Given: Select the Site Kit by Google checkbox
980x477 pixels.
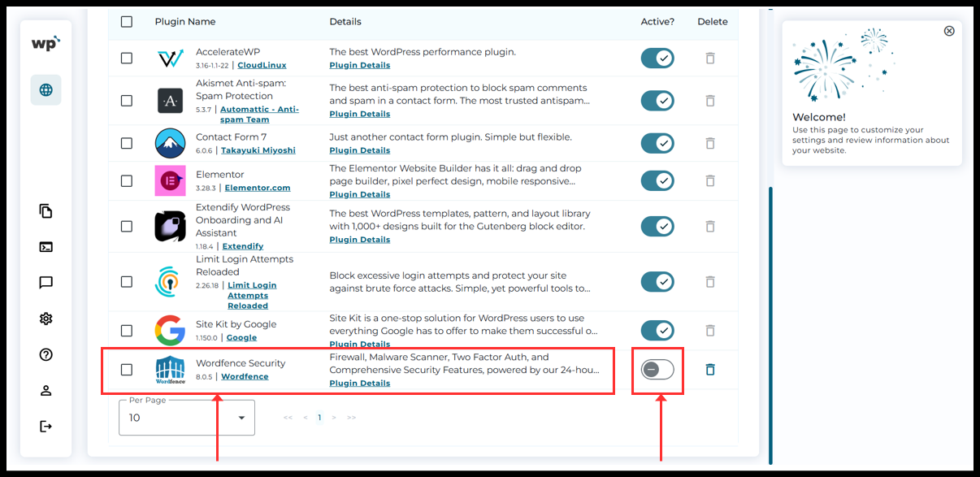Looking at the screenshot, I should 126,331.
